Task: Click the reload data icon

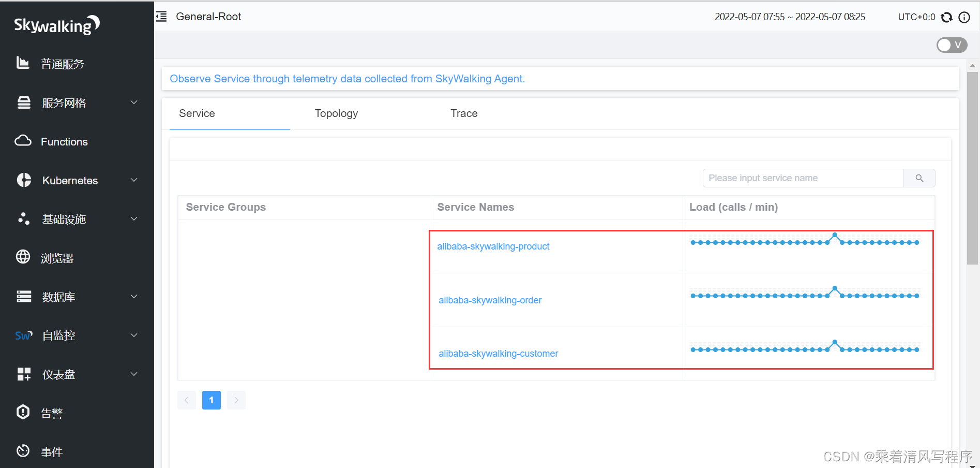Action: (946, 17)
